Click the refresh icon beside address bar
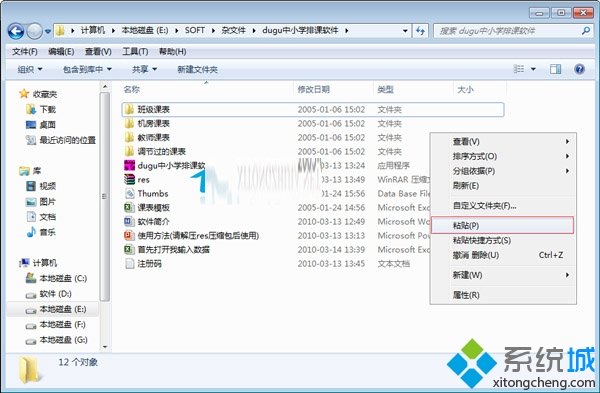The image size is (600, 393). (x=420, y=31)
